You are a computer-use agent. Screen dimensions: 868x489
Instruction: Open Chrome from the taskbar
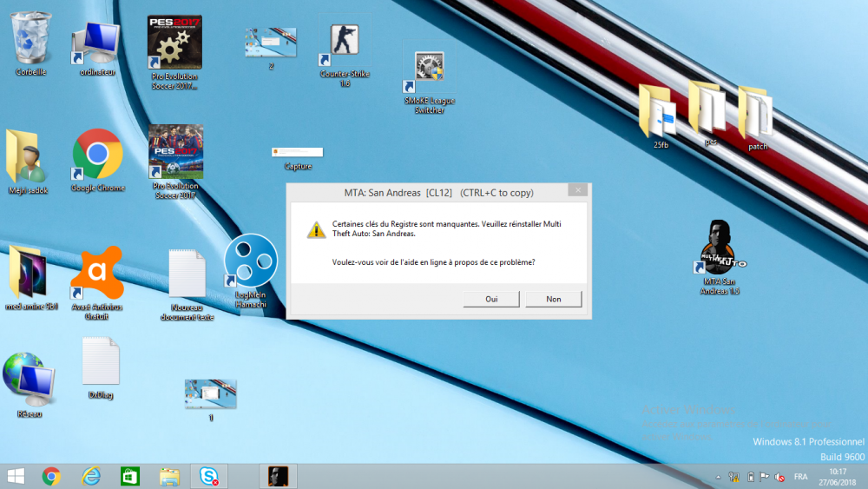(x=51, y=476)
